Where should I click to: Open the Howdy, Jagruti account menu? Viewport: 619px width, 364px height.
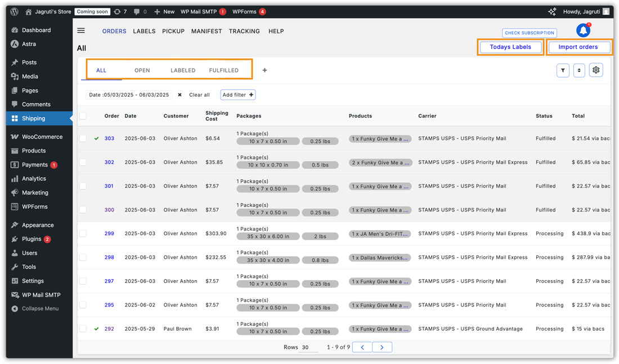(586, 11)
